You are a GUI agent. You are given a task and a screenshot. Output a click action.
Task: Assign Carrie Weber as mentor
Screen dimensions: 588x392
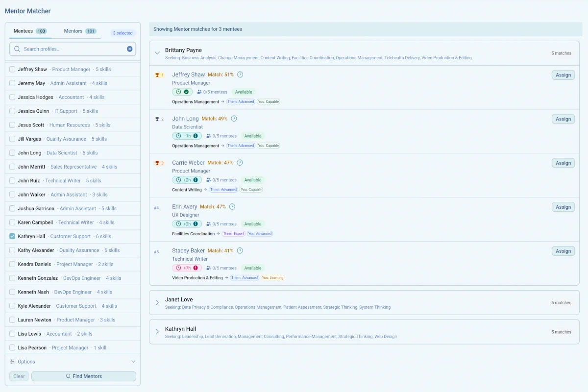563,163
